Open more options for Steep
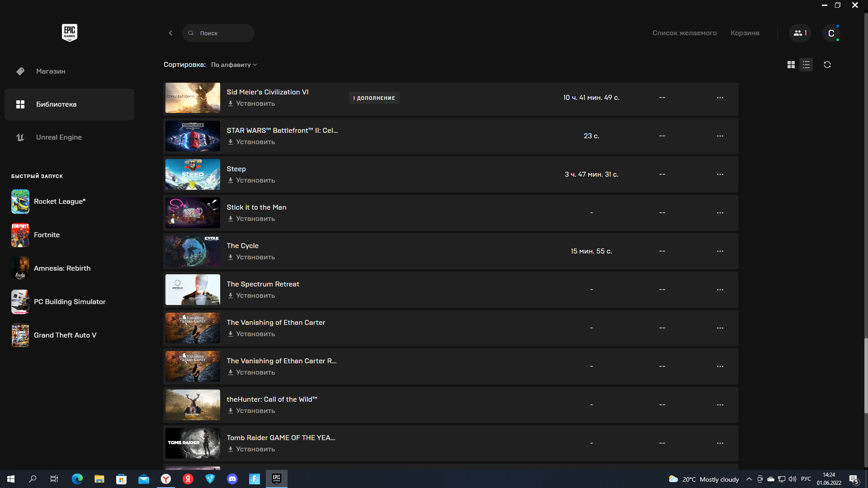 [x=720, y=174]
